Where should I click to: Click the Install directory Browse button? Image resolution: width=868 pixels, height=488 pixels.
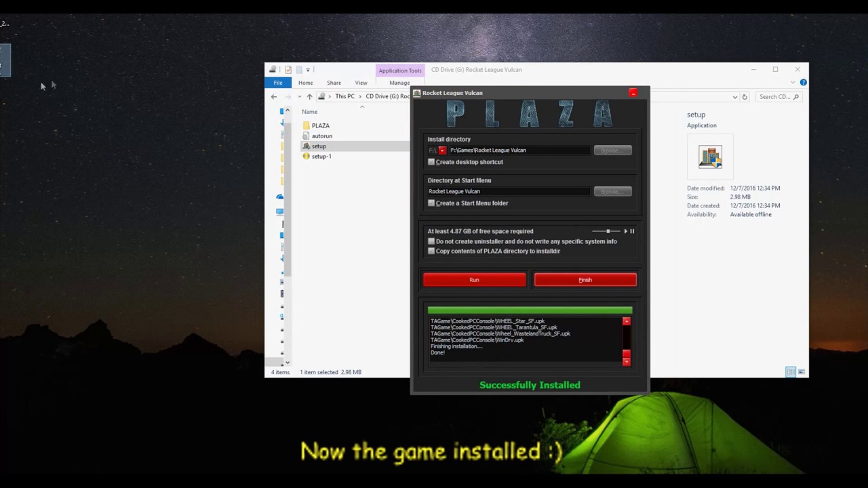click(612, 150)
